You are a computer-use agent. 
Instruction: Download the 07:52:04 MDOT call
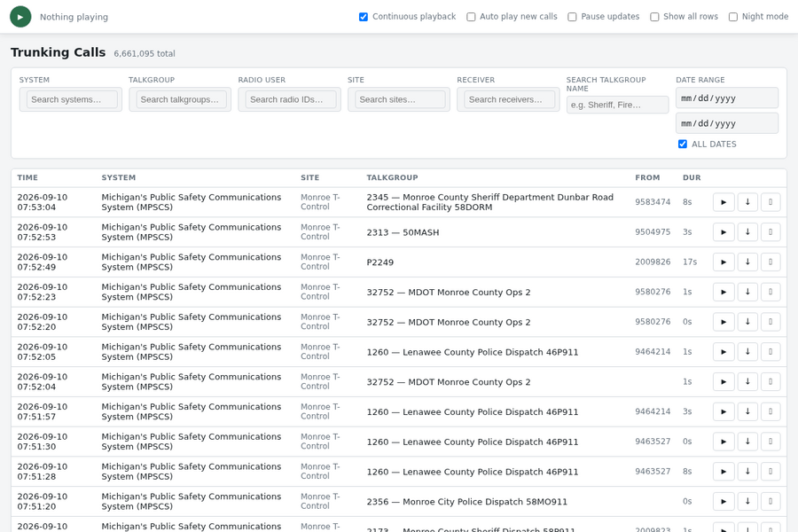pyautogui.click(x=747, y=382)
